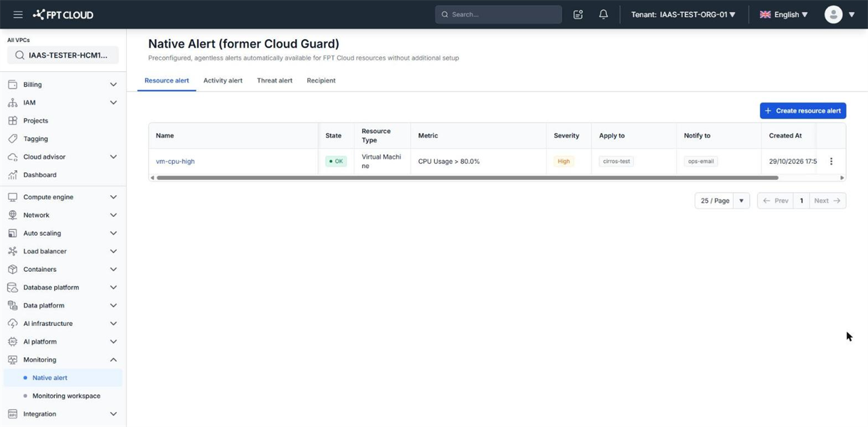Viewport: 868px width, 427px height.
Task: Click the Projects sidebar link
Action: [36, 121]
